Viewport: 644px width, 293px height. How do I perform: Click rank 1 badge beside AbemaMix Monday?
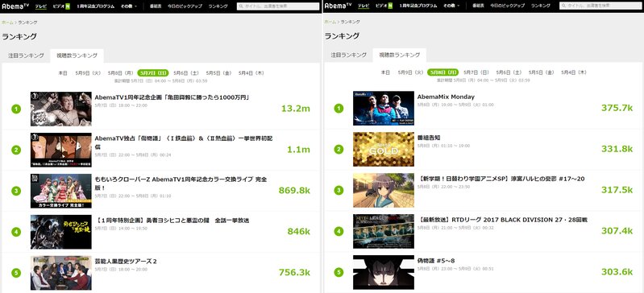click(x=339, y=109)
